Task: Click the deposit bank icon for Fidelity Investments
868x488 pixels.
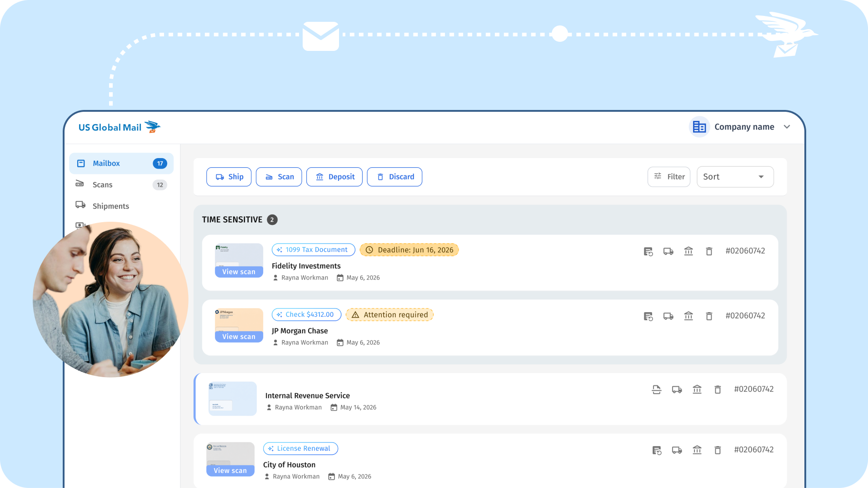Action: [688, 251]
